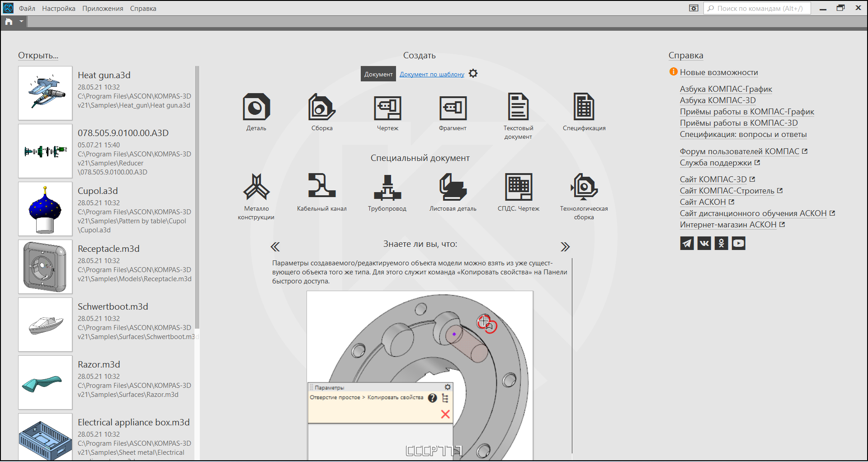Create a new Сборка document
868x462 pixels.
(x=321, y=107)
